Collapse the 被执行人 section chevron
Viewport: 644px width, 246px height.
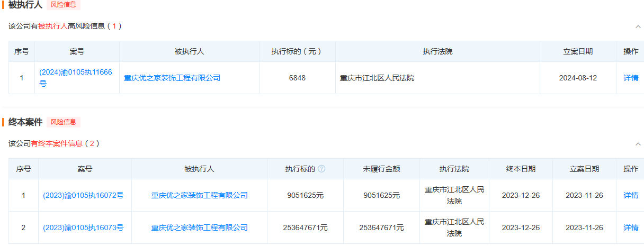[638, 26]
